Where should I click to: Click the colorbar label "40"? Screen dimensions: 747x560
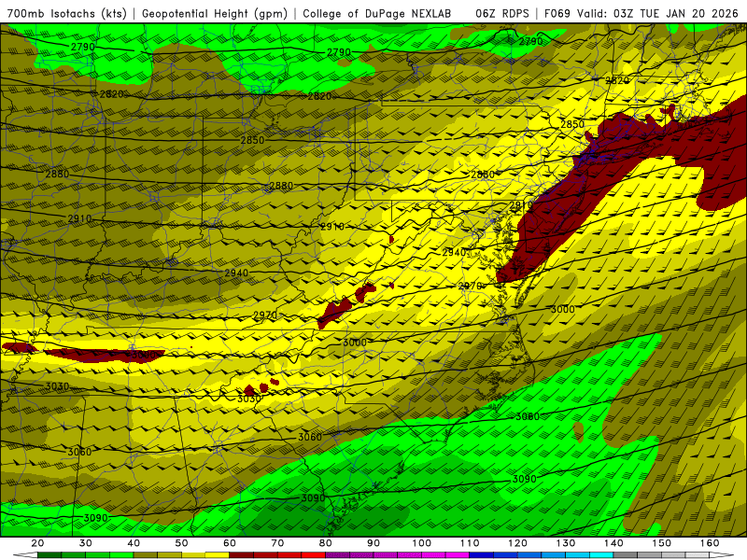click(x=134, y=543)
